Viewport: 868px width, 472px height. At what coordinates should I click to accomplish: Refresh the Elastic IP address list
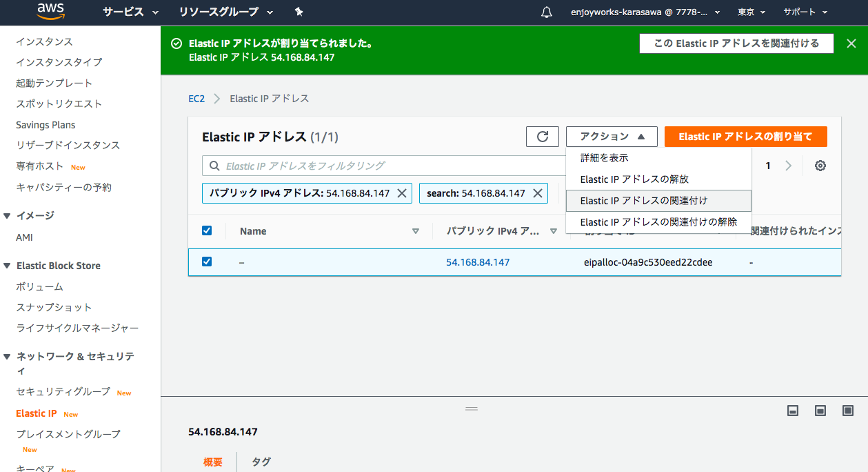(x=543, y=137)
